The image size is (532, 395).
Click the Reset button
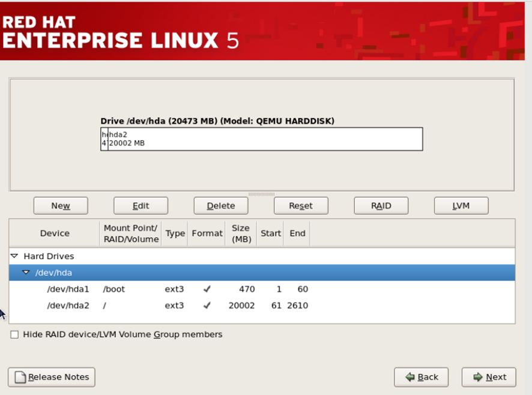click(x=301, y=206)
